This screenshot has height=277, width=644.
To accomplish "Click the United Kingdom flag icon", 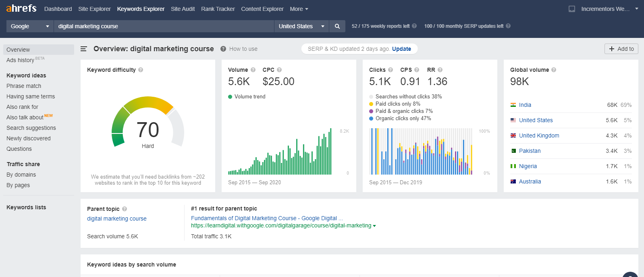I will coord(513,135).
